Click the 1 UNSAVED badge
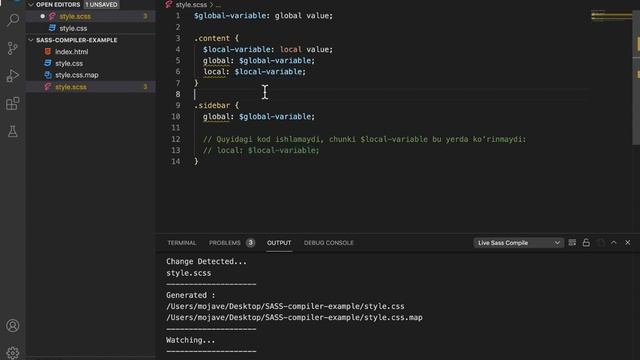The image size is (640, 360). (x=101, y=4)
